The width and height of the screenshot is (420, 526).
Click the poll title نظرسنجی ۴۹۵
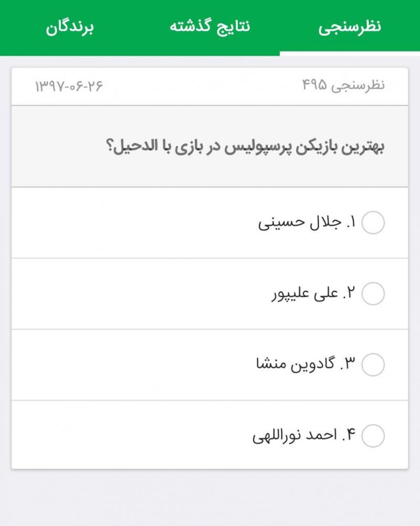(343, 86)
